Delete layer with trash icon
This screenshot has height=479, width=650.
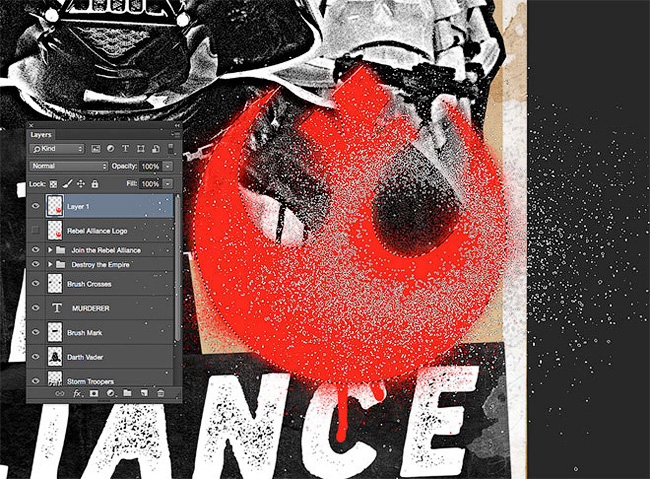pos(161,393)
